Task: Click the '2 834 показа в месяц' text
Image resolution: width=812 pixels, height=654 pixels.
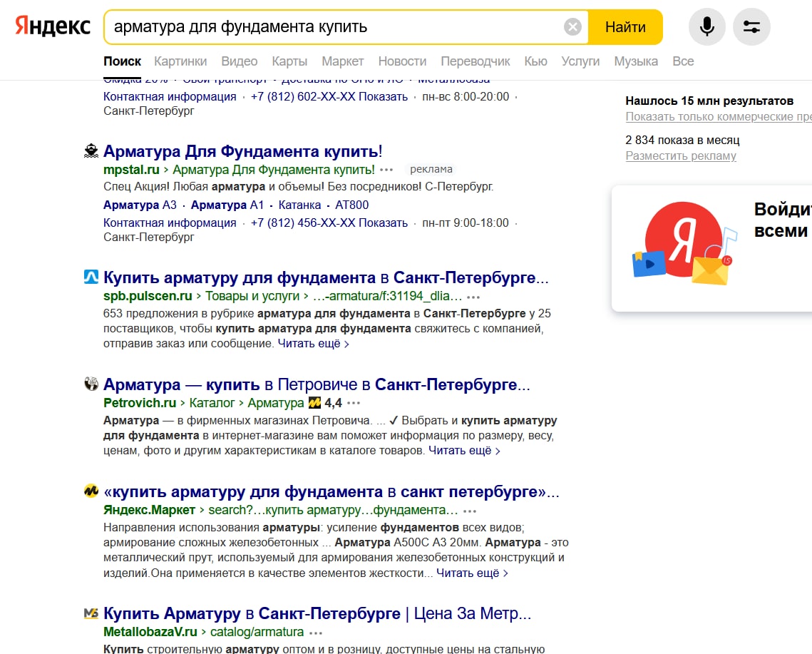Action: click(x=682, y=140)
